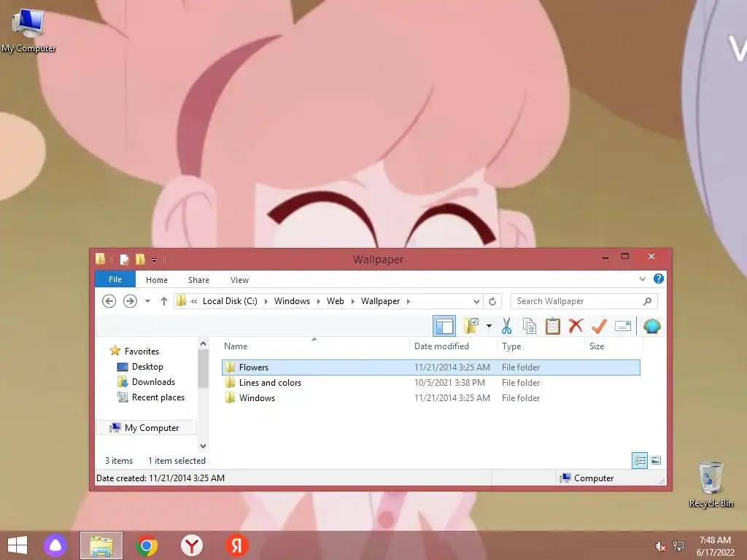Open the folder options toolbar icon
Screen dimensions: 747x560
coord(471,326)
